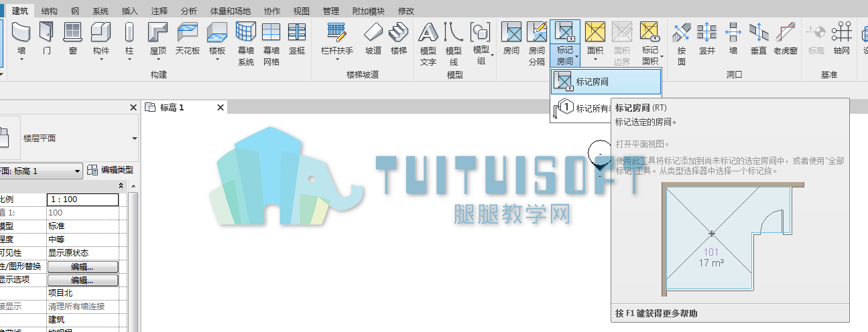Select the 按面 (By Face) opening tool
The width and height of the screenshot is (868, 332).
point(682,44)
